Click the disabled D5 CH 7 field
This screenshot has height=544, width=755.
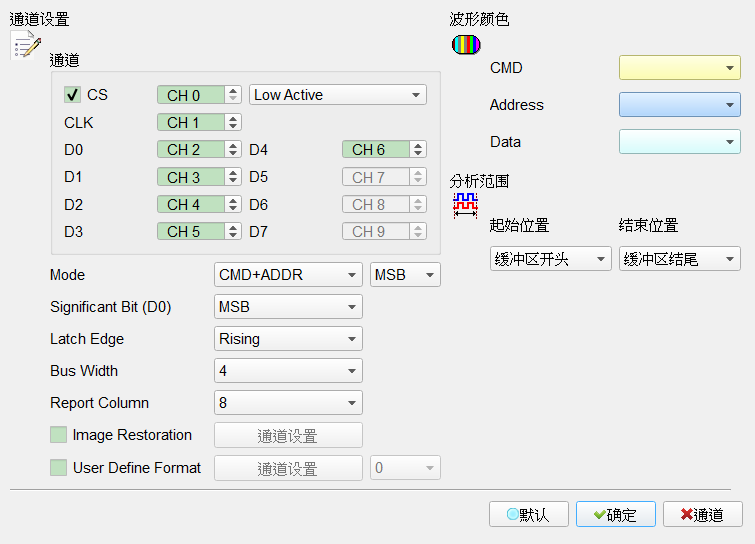tap(376, 177)
